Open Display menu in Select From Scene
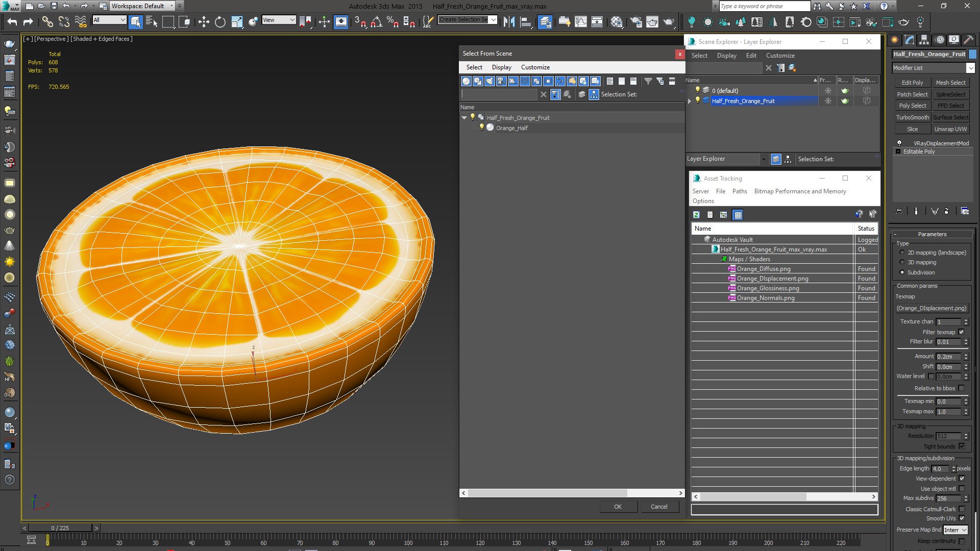The width and height of the screenshot is (980, 551). tap(501, 67)
